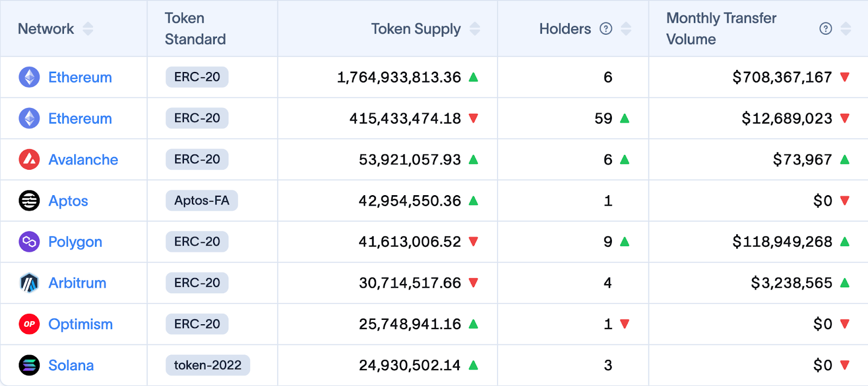This screenshot has width=868, height=386.
Task: Click green arrow beside $118,949,268
Action: 845,242
